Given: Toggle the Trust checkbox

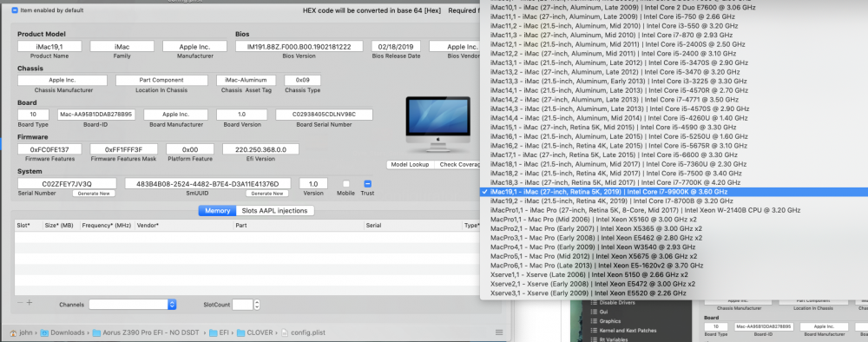Looking at the screenshot, I should point(367,184).
